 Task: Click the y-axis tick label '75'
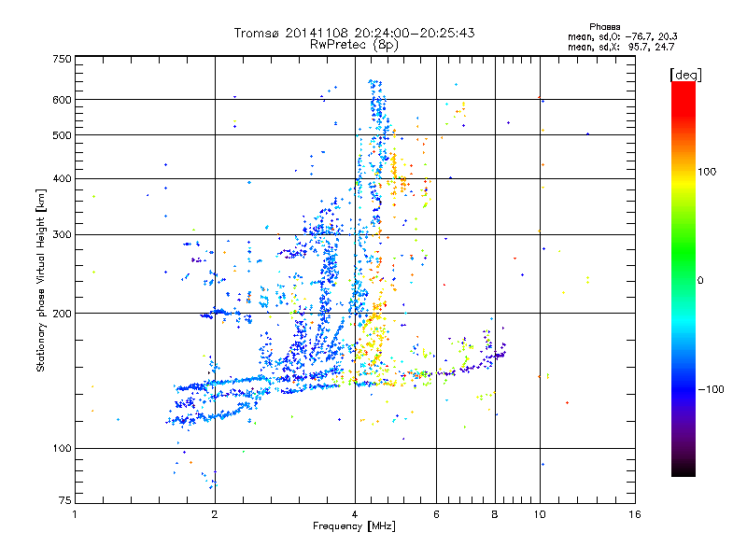(x=65, y=500)
